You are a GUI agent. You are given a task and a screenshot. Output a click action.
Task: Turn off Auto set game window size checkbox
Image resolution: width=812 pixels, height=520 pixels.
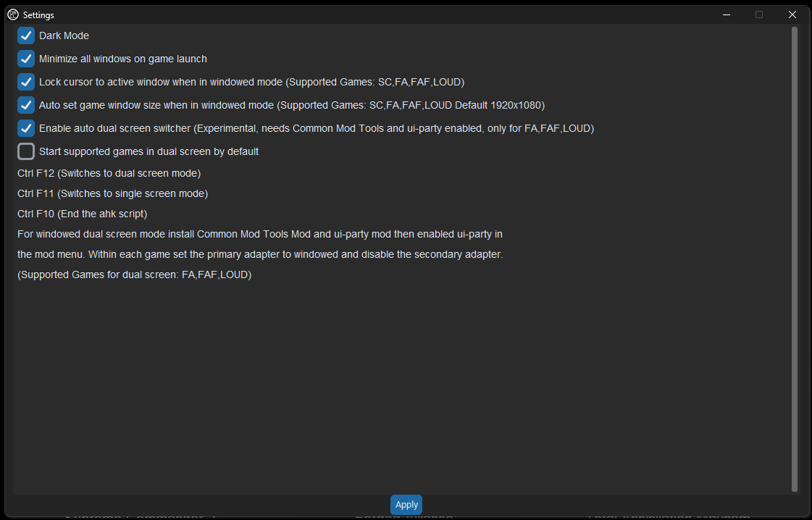[26, 105]
